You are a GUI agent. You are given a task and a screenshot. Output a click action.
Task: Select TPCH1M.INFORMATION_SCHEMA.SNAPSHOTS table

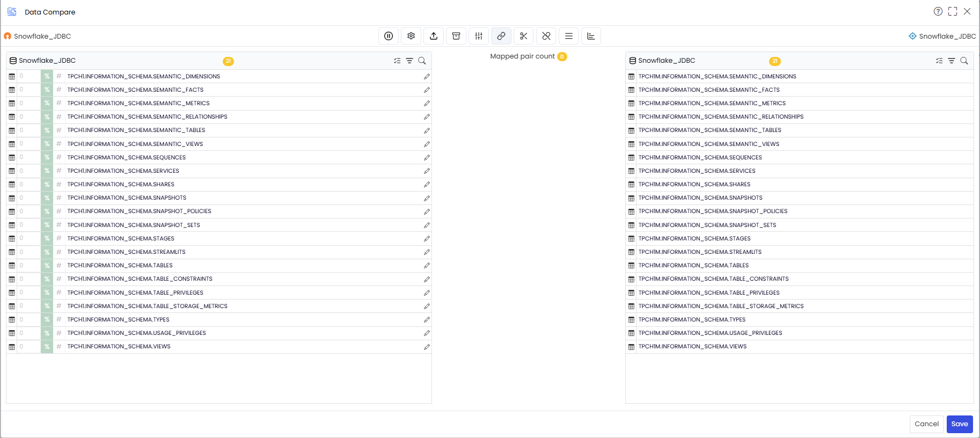coord(700,198)
